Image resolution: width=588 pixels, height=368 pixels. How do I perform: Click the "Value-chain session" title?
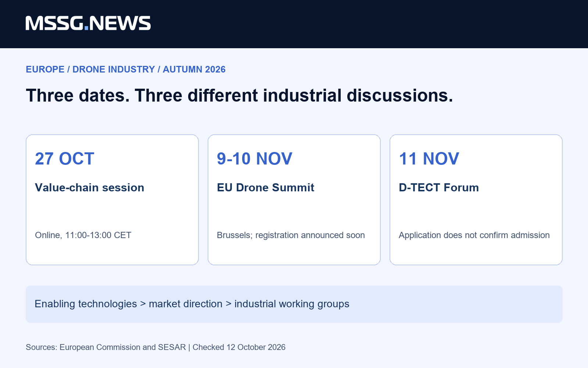[89, 187]
